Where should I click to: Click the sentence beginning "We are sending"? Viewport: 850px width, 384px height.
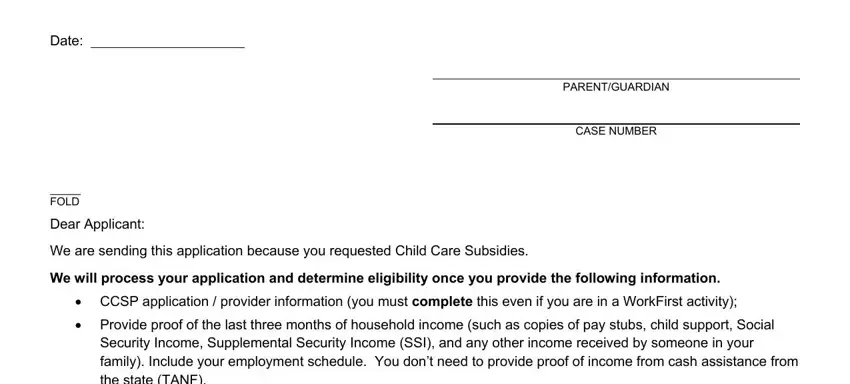tap(289, 251)
